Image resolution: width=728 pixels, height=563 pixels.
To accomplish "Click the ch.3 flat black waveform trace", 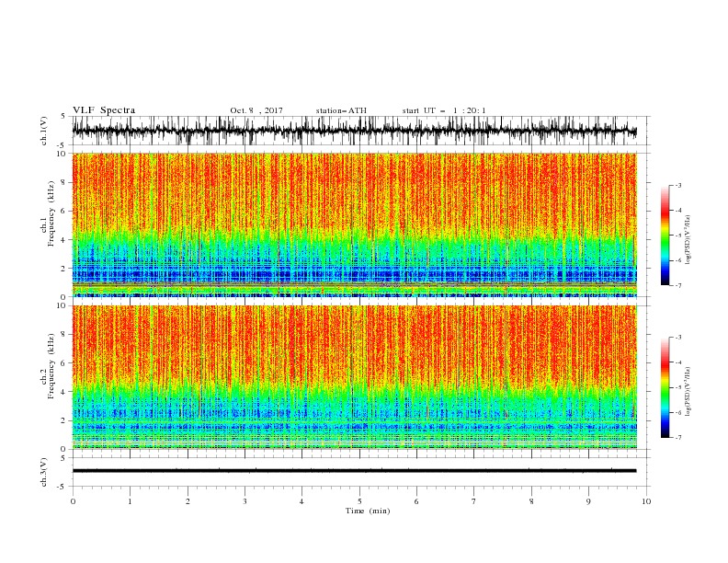I will 354,471.
